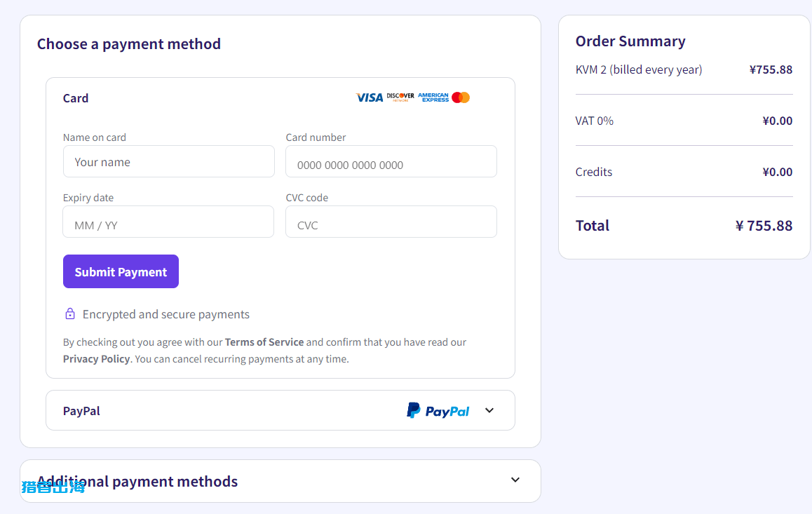Click the Total amount in Order Summary
The height and width of the screenshot is (514, 812).
coord(764,226)
